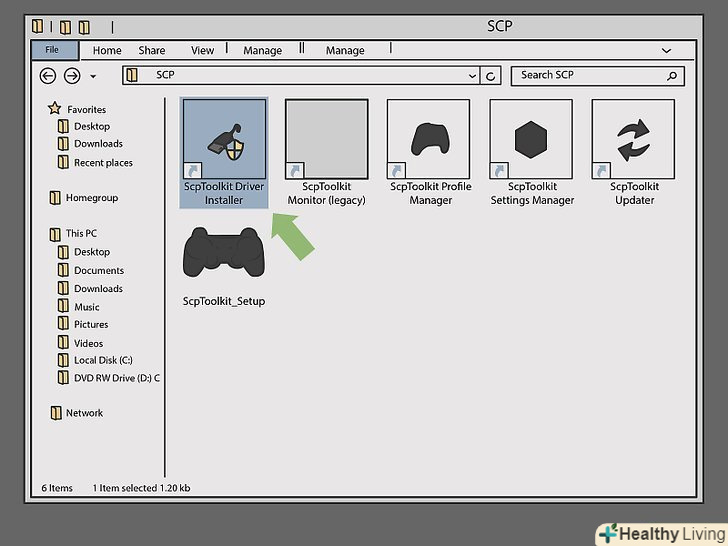728x546 pixels.
Task: Click folder icon next to Homegroup
Action: [x=55, y=198]
